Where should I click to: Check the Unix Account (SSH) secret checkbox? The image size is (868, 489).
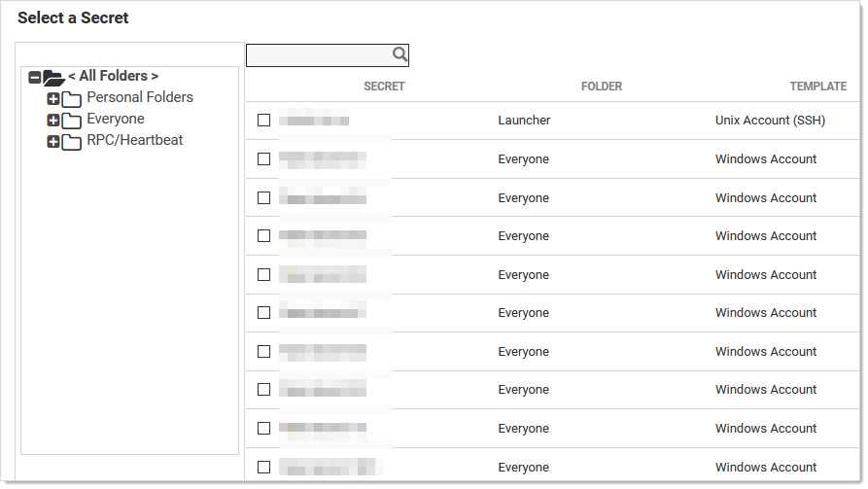[x=263, y=121]
